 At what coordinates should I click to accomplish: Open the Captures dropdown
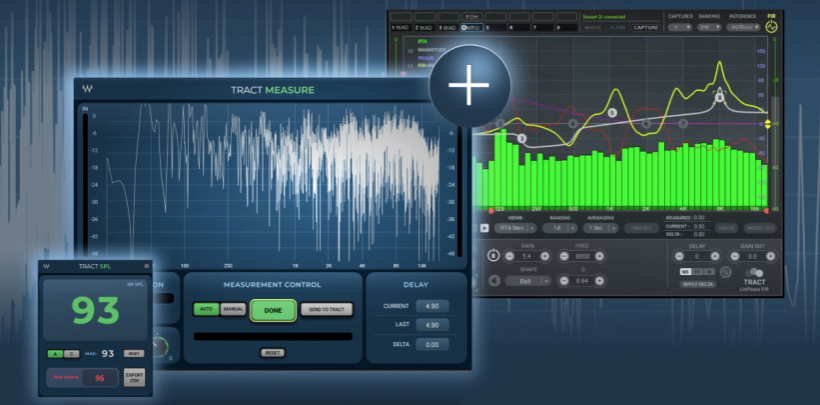680,27
